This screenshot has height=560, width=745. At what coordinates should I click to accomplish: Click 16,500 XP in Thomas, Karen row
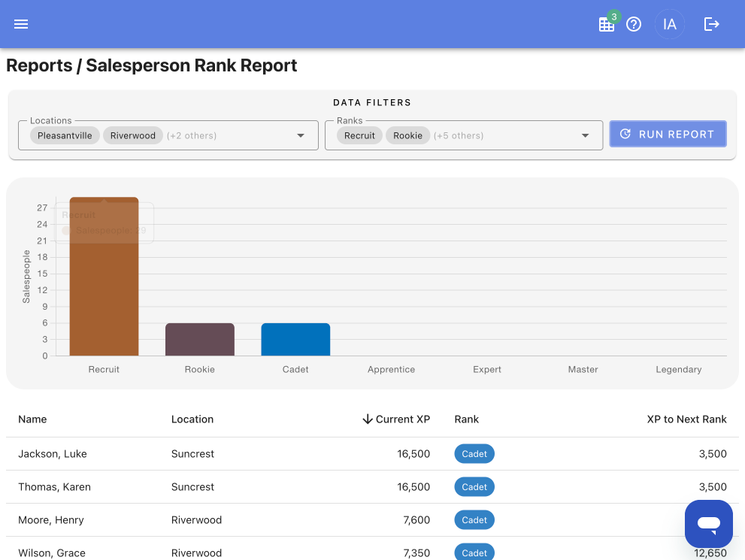(413, 487)
